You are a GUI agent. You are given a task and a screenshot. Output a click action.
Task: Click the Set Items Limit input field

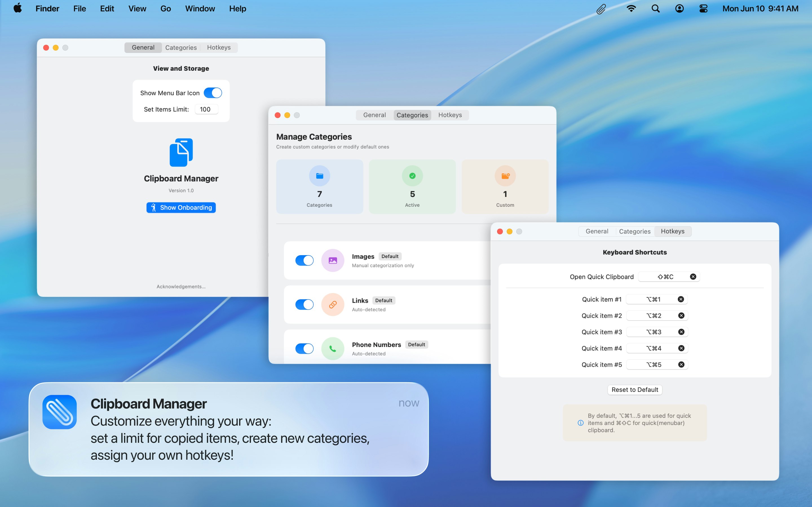tap(206, 109)
